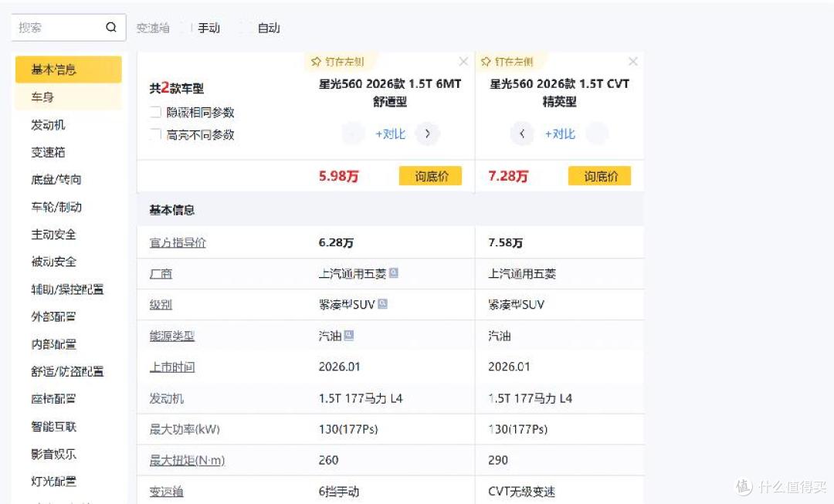The height and width of the screenshot is (504, 834).
Task: Click disabled right arrow under CVT 精英型
Action: (597, 134)
